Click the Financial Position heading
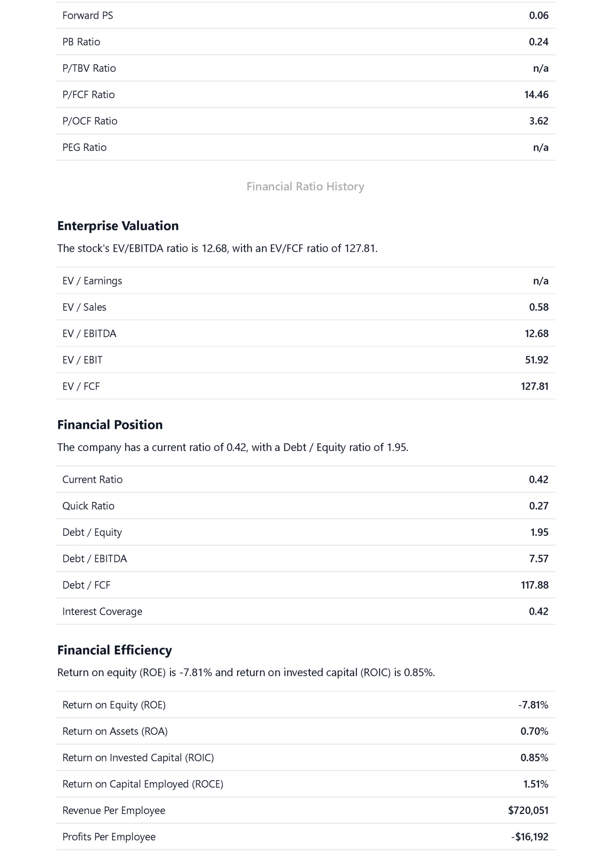Viewport: 611px width, 868px height. (110, 425)
